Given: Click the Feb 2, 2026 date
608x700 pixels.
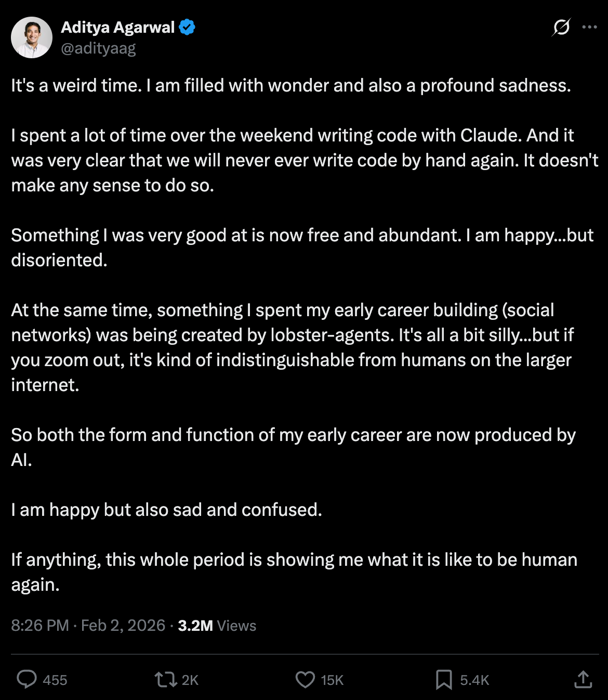Looking at the screenshot, I should click(x=123, y=625).
